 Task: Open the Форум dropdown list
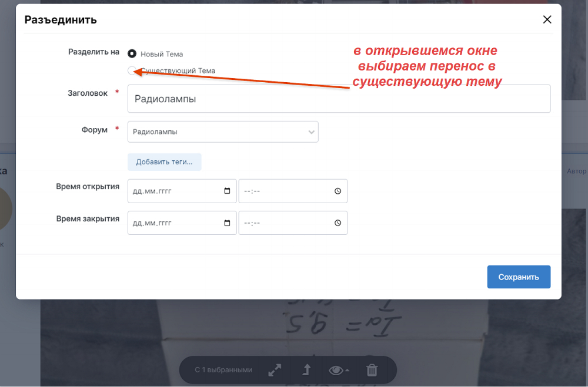(x=223, y=132)
